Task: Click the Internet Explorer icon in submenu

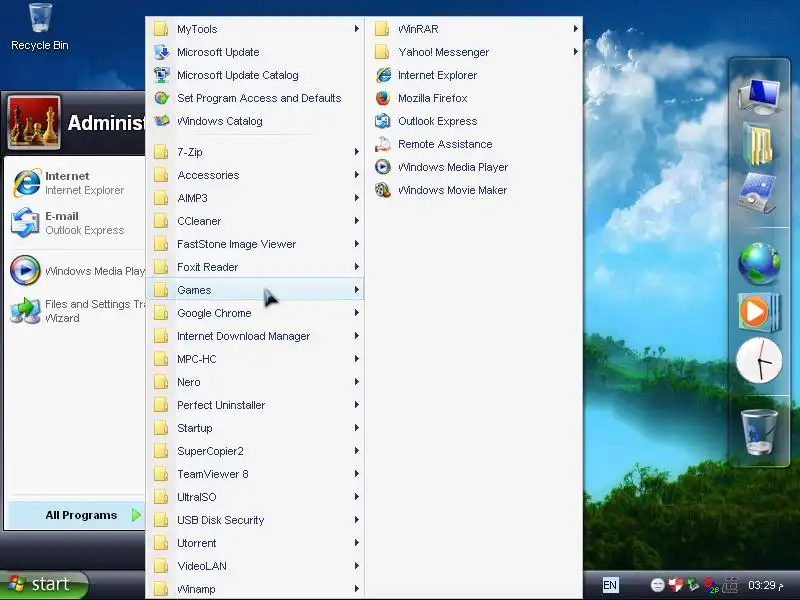Action: click(x=383, y=75)
